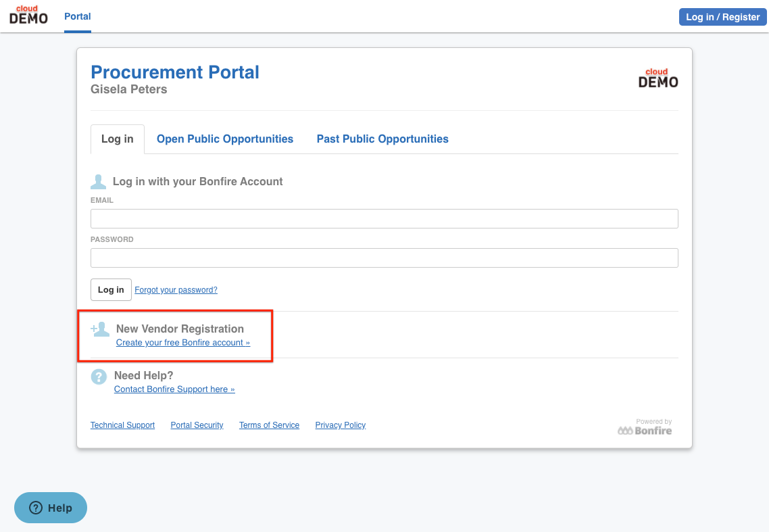769x532 pixels.
Task: Click the question mark icon beside Need Help
Action: [99, 377]
